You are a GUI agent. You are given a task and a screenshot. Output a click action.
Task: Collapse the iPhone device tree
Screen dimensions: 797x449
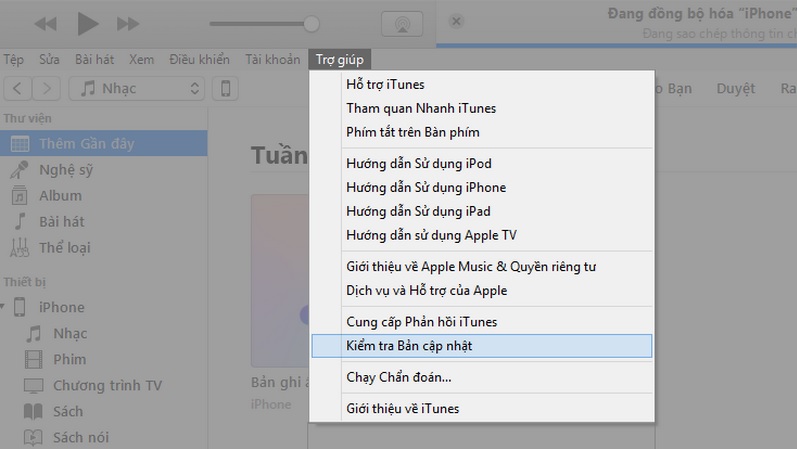click(3, 307)
